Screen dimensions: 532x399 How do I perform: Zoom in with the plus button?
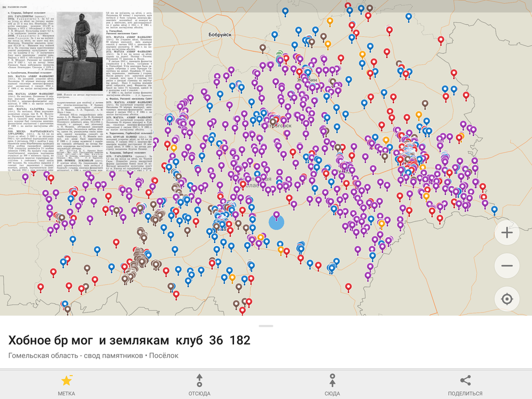click(507, 233)
